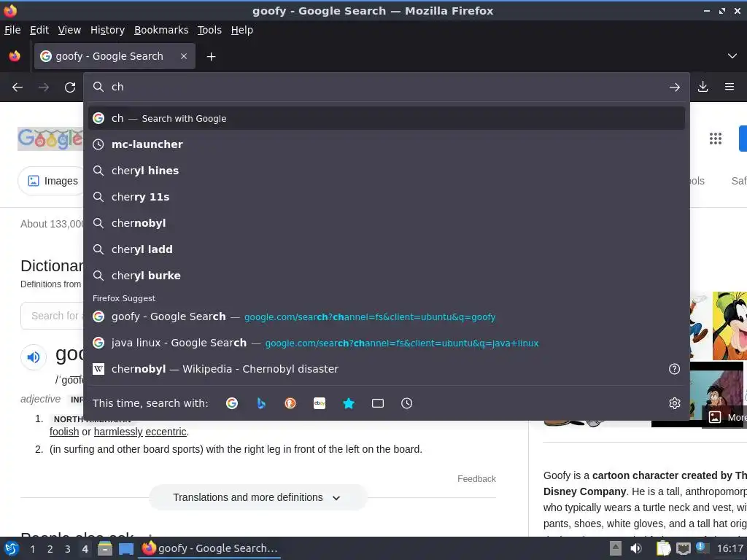Image resolution: width=747 pixels, height=560 pixels.
Task: Open the Firefox hamburger menu
Action: coord(729,87)
